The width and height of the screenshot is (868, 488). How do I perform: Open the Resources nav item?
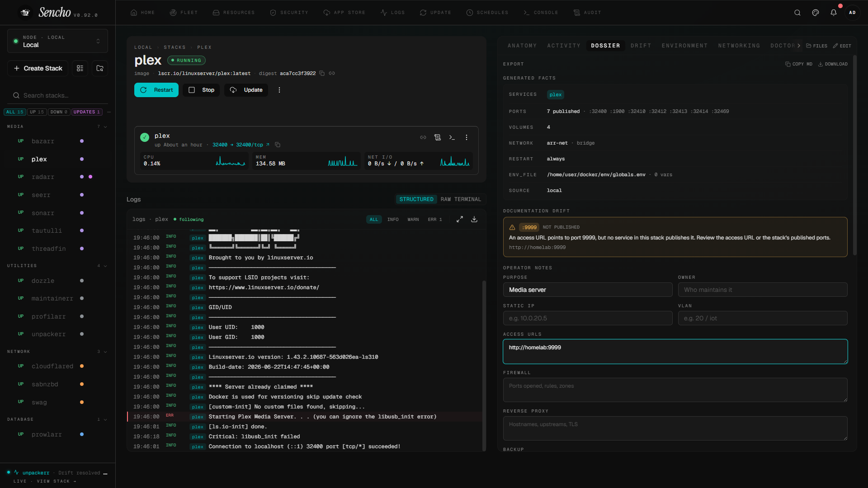click(234, 13)
